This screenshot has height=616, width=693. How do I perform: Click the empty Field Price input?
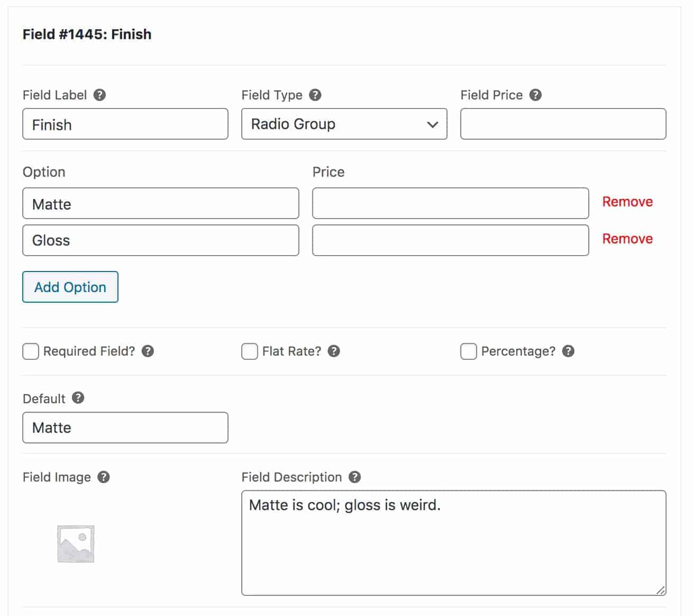pos(563,124)
